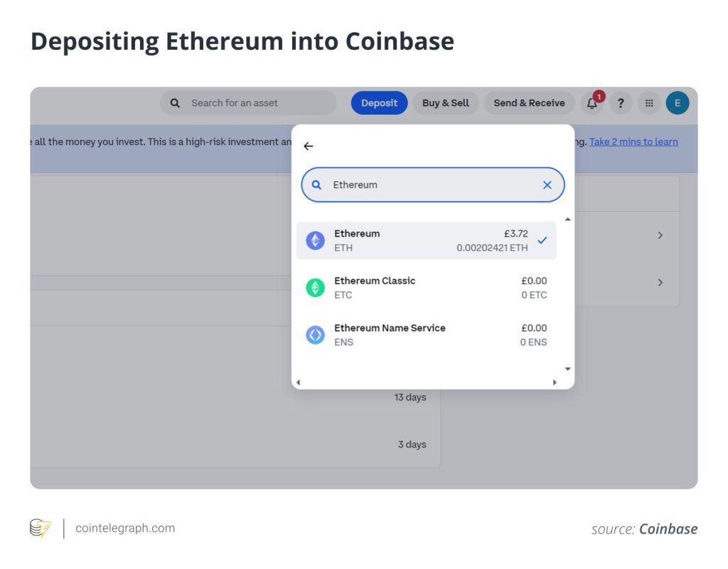
Task: Click the notification bell icon
Action: 592,104
